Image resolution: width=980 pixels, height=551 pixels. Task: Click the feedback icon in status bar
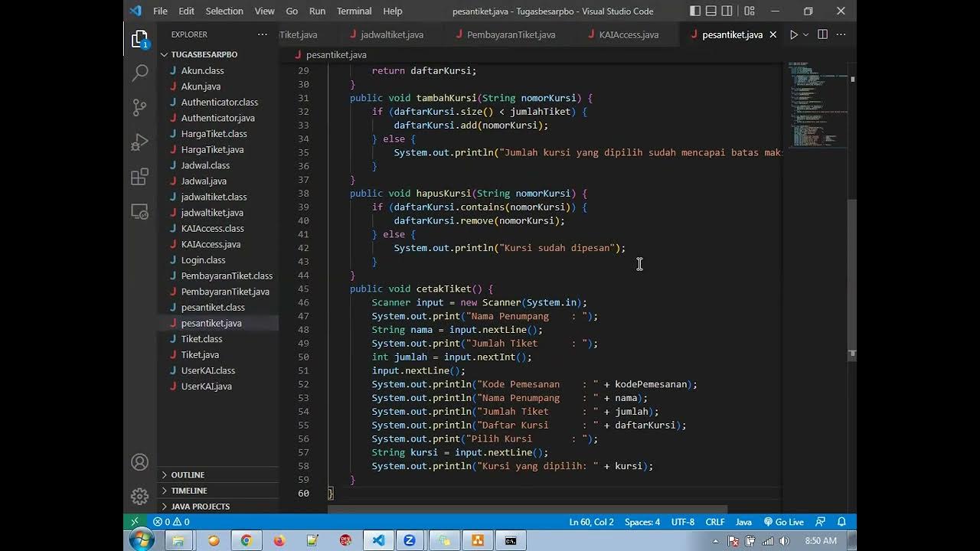click(x=821, y=522)
